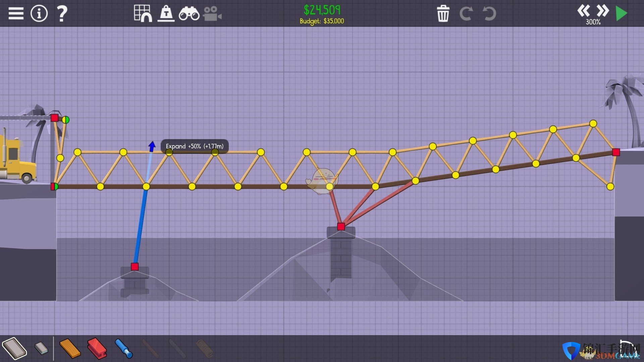
Task: Select the blue hydraulics material
Action: tap(124, 349)
